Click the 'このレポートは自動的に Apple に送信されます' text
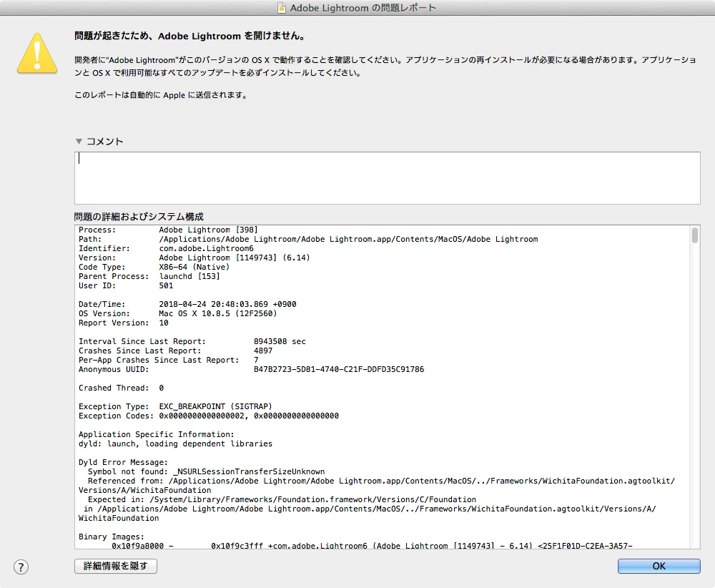The image size is (715, 588). point(161,95)
